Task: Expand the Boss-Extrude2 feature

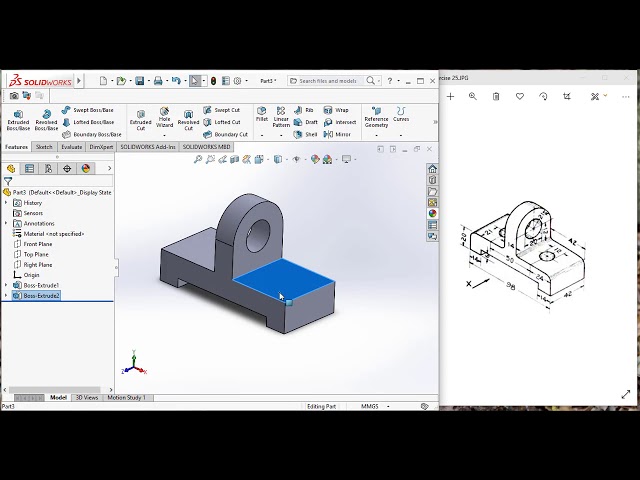Action: click(x=6, y=295)
